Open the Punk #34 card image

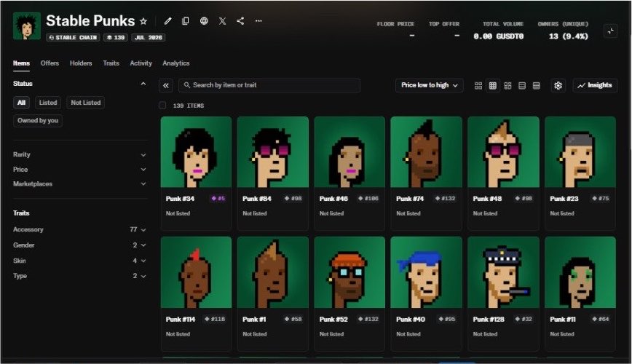pyautogui.click(x=196, y=152)
